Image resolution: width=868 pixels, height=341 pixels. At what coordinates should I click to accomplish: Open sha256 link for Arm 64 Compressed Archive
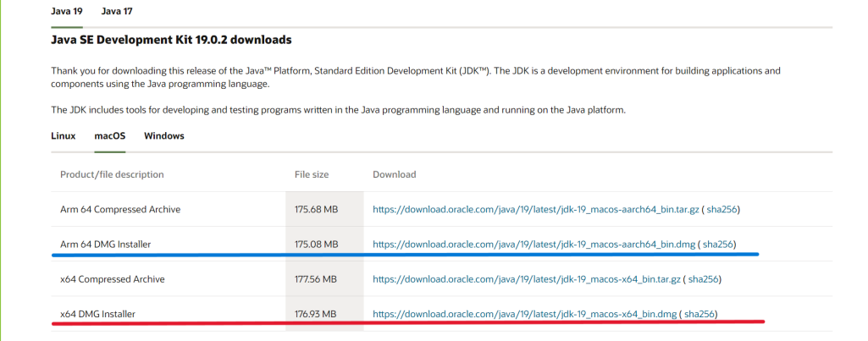click(721, 210)
